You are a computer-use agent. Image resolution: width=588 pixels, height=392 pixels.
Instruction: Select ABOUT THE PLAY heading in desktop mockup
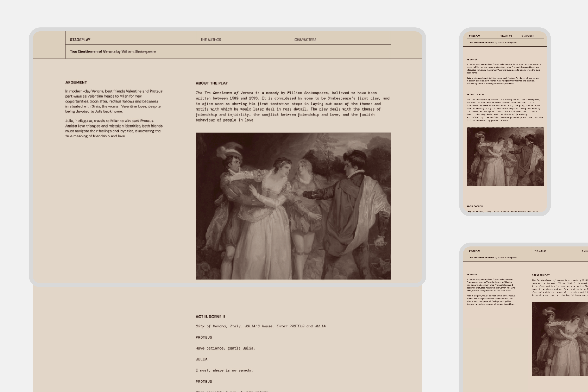click(x=212, y=83)
